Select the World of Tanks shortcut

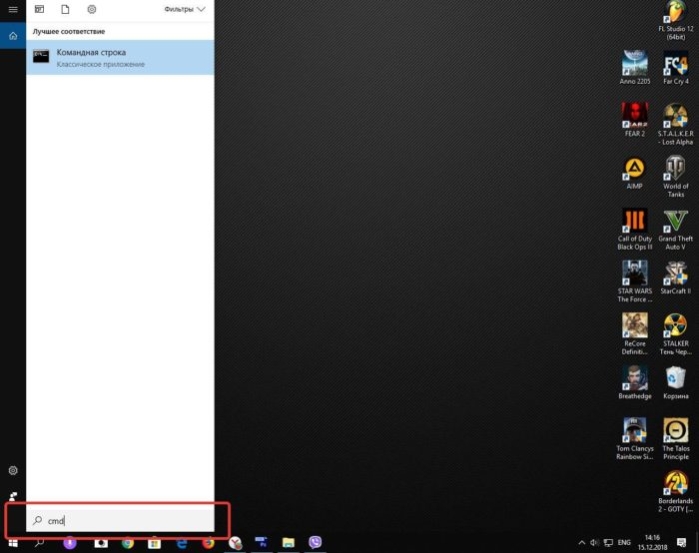coord(676,177)
